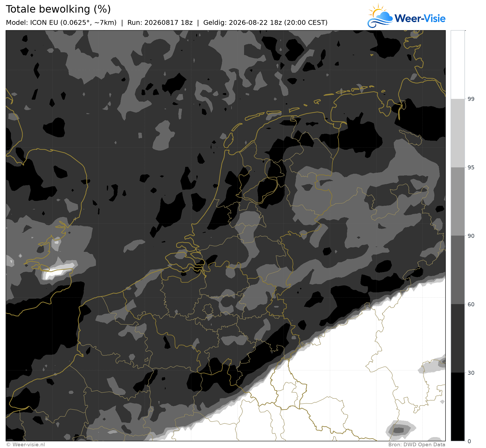Click the Run: 20260817 18z text

click(x=160, y=23)
